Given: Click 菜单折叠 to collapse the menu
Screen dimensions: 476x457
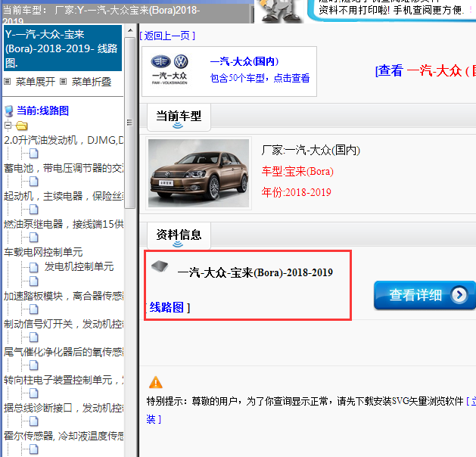Looking at the screenshot, I should (92, 82).
